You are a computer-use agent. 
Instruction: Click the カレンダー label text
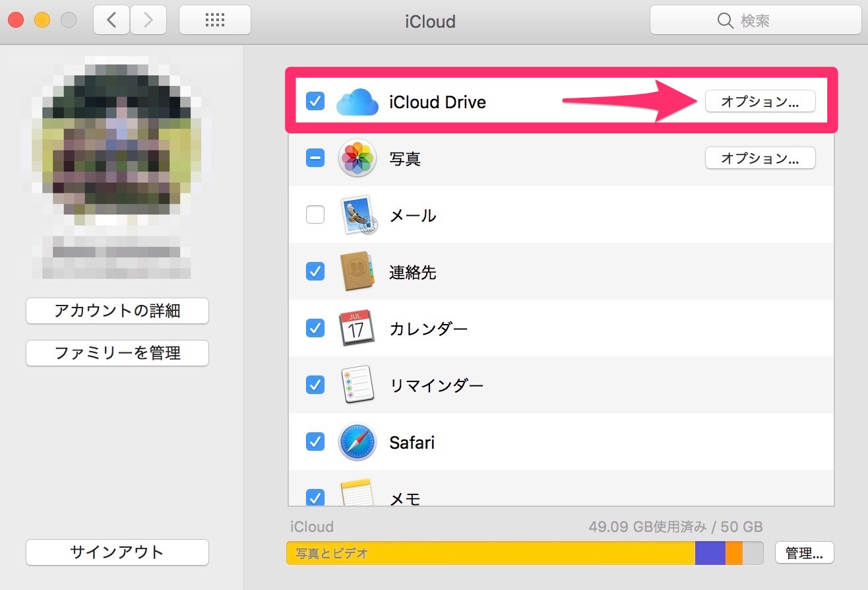point(429,328)
